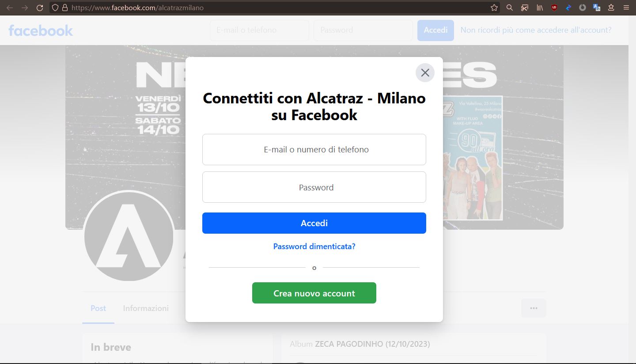This screenshot has height=364, width=636.
Task: Click Non ricordi più come accedere all'account?
Action: pos(536,30)
